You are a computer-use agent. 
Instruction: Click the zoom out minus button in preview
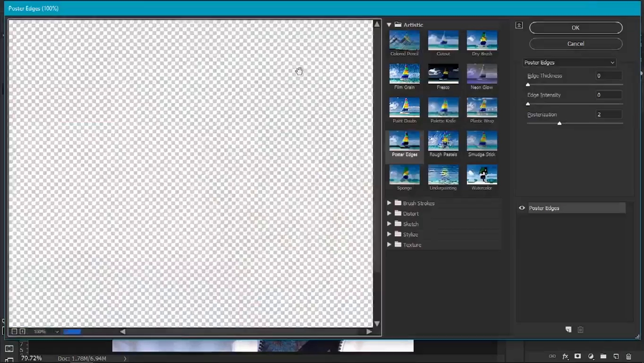click(x=14, y=331)
